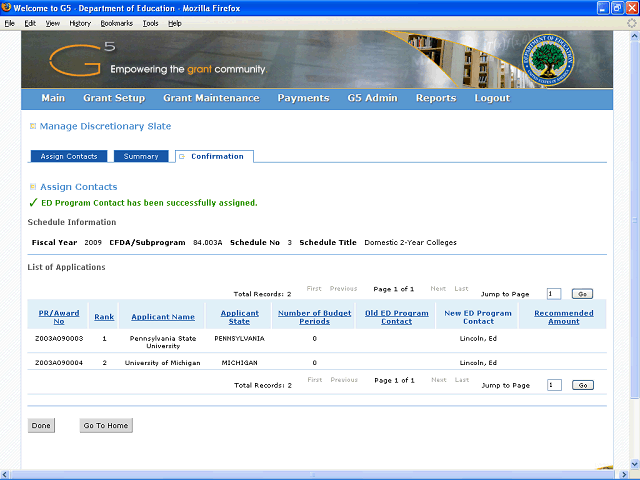The height and width of the screenshot is (480, 640).
Task: Select the Confirmation tab
Action: click(216, 157)
